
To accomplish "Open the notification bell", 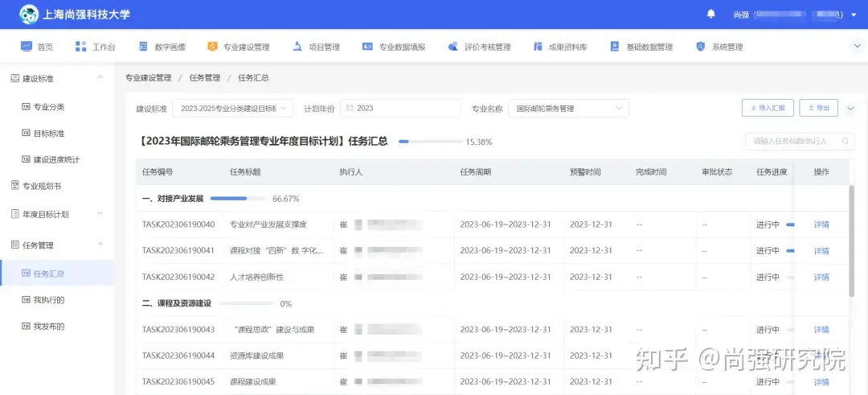I will coord(710,14).
